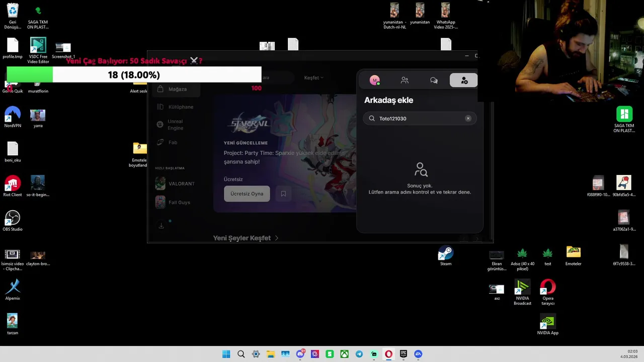Select Unreal Engine in the sidebar
Viewport: 644px width, 362px height.
tap(175, 125)
